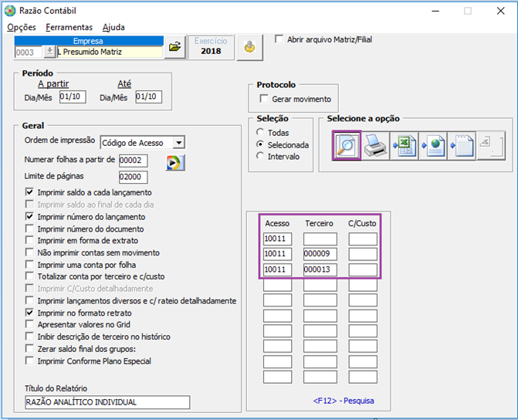The height and width of the screenshot is (420, 518).
Task: Click the A partir Dia/Mês date field
Action: coord(73,97)
